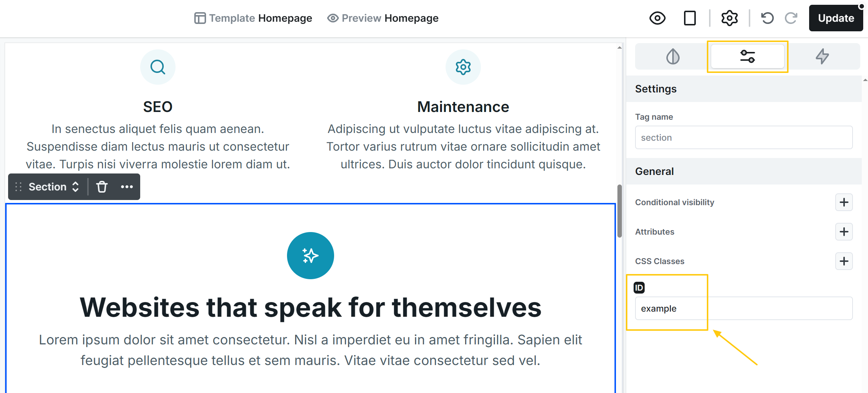Add a Conditional visibility rule
Viewport: 868px width, 393px height.
pyautogui.click(x=844, y=202)
